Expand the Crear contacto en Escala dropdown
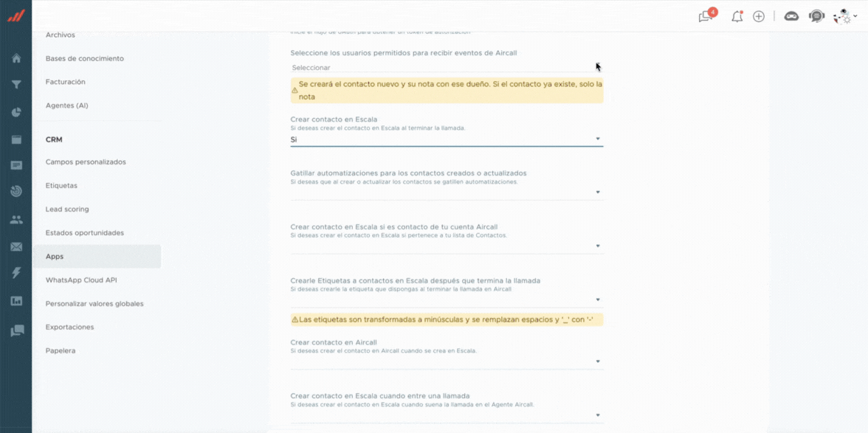This screenshot has width=868, height=433. (447, 140)
